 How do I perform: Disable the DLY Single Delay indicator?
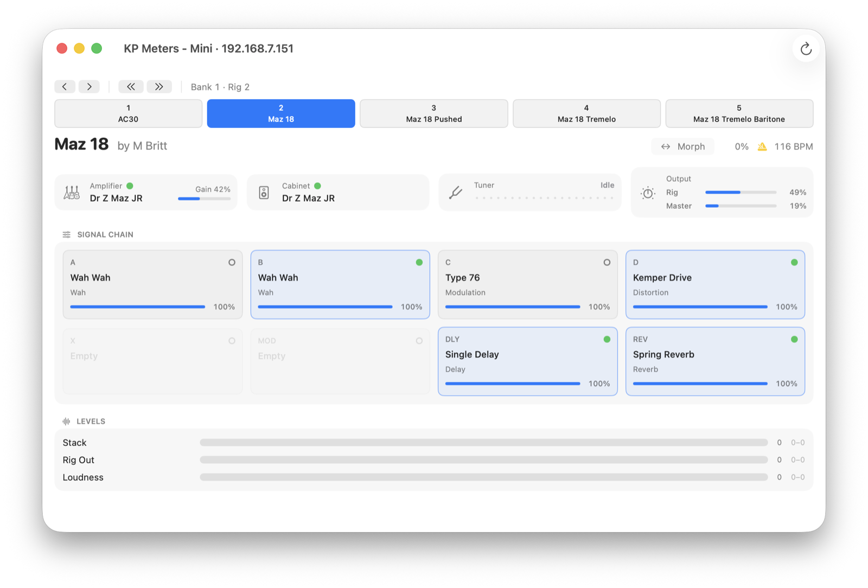tap(607, 340)
